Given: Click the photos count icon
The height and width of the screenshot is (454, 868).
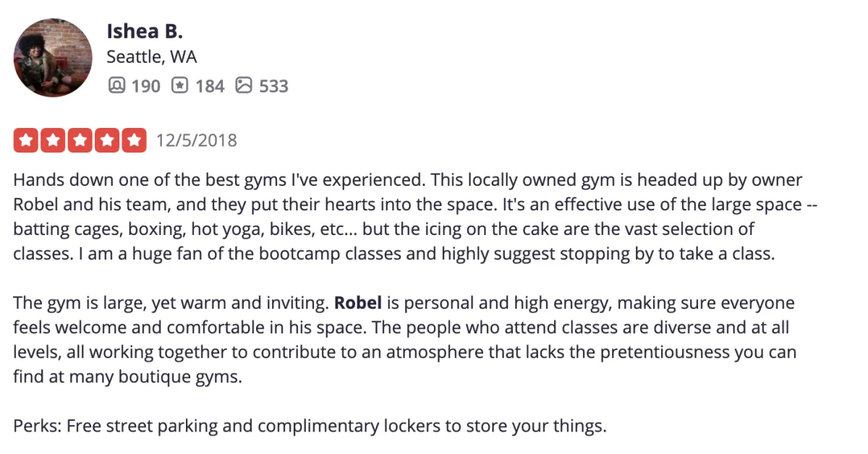Looking at the screenshot, I should click(x=244, y=86).
